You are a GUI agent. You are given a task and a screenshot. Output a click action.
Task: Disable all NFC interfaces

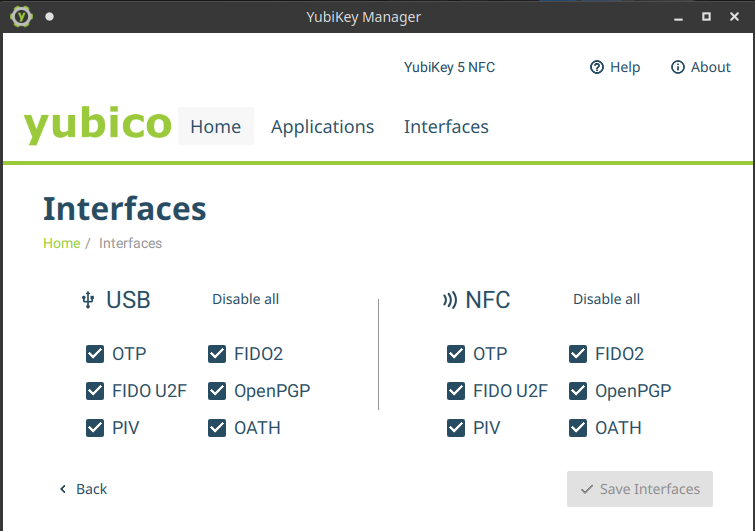coord(606,299)
